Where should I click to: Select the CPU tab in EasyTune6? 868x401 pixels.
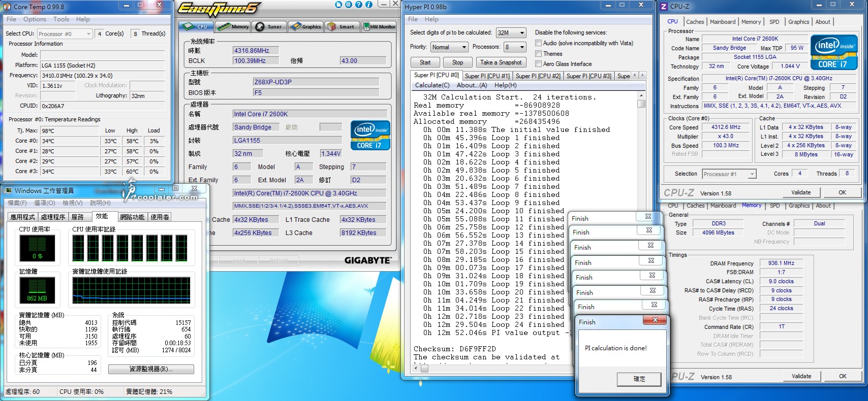196,26
